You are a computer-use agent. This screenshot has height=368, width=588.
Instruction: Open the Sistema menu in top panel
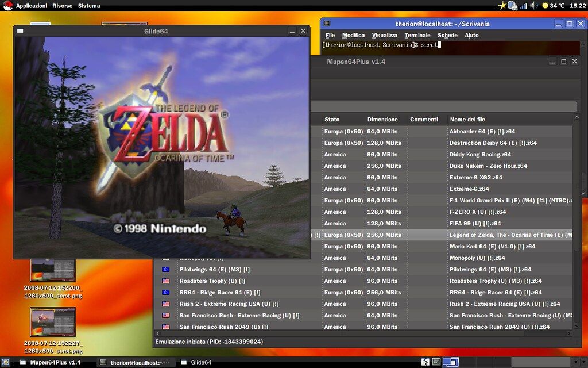(x=89, y=6)
